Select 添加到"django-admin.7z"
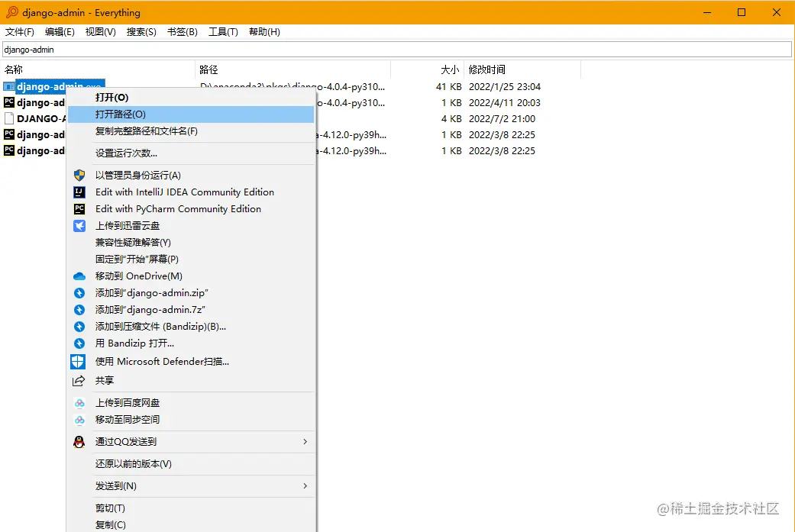Screen dimensions: 795x532 pos(191,310)
